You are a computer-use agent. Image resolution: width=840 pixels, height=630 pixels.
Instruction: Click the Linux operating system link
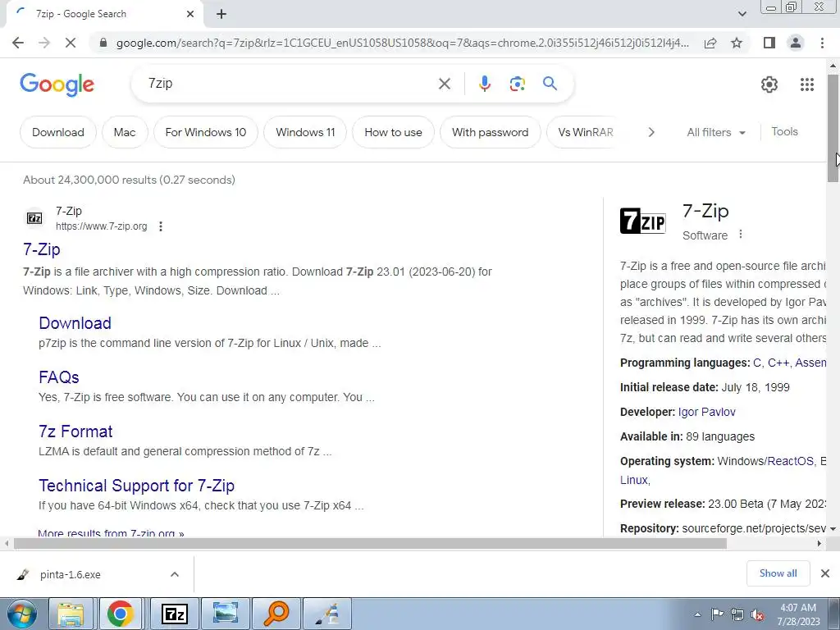pos(634,480)
